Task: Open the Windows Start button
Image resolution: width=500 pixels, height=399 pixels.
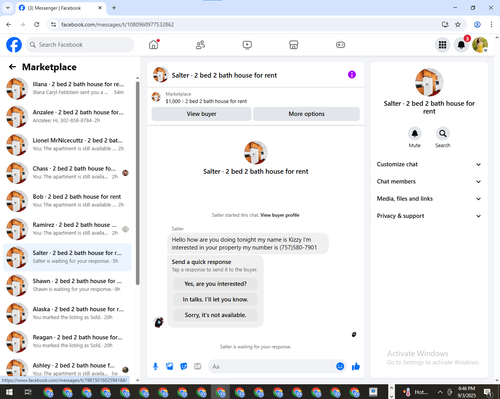Action: tap(9, 392)
